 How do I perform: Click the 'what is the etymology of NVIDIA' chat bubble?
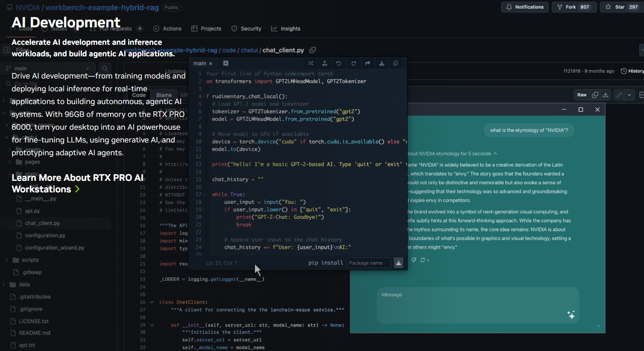[x=529, y=130]
